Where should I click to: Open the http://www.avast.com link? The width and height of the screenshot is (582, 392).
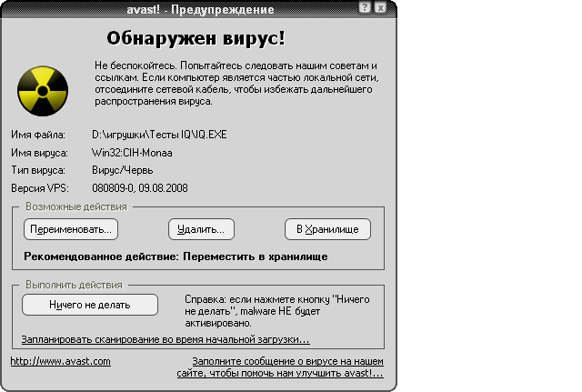click(61, 361)
